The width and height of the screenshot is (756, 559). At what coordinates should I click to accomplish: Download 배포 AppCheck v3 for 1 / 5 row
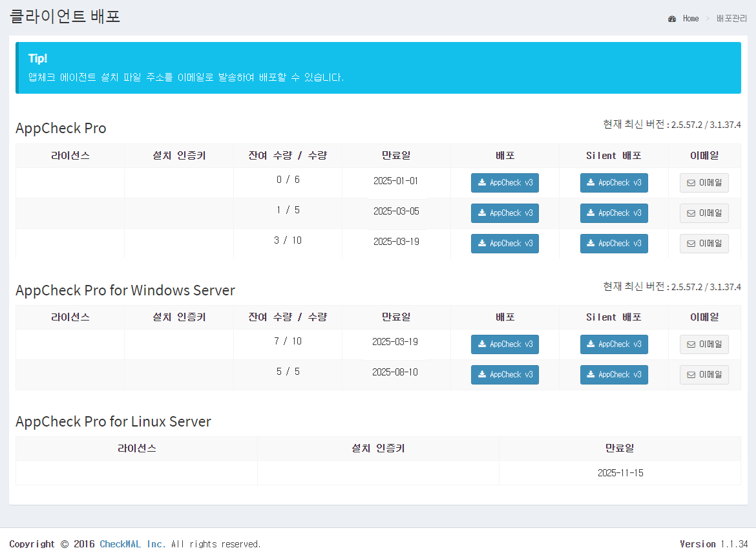505,213
